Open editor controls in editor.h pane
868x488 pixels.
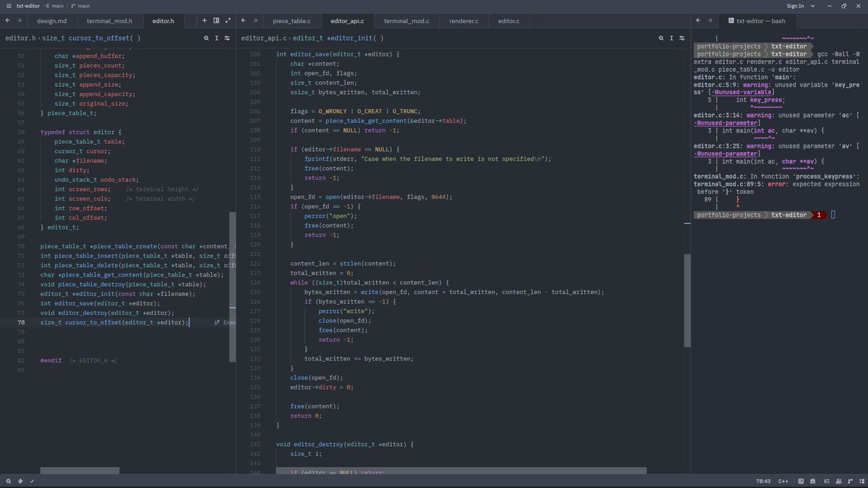(x=227, y=38)
